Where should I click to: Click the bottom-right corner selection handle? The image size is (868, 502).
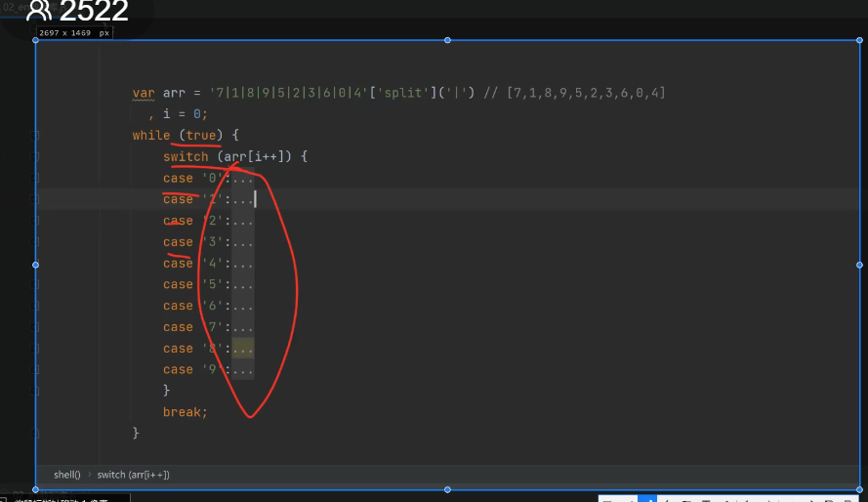[859, 490]
